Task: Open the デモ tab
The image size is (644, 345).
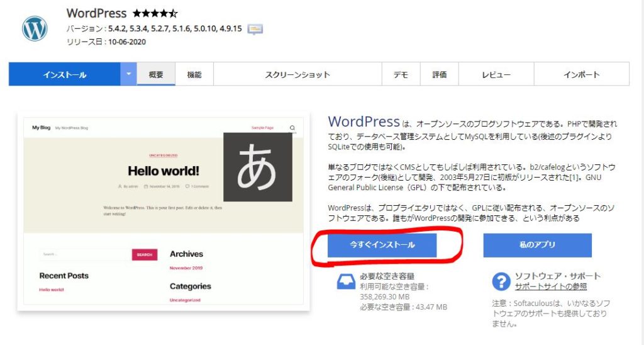Action: pyautogui.click(x=401, y=74)
